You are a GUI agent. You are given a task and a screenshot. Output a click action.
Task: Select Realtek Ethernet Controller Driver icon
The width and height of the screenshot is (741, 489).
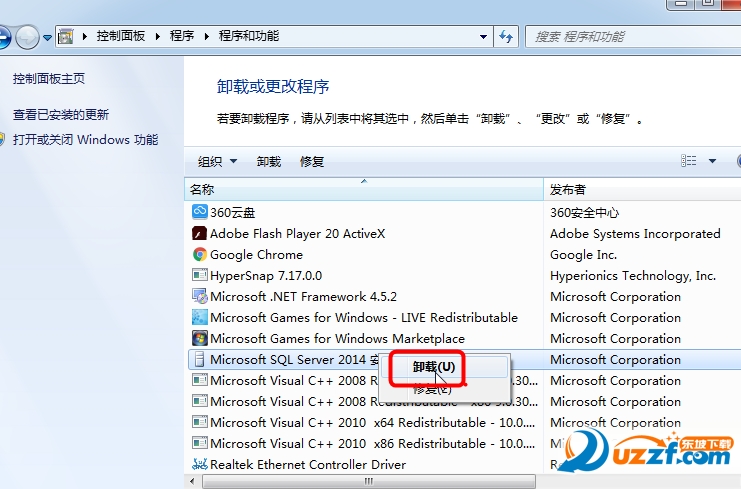tap(199, 464)
